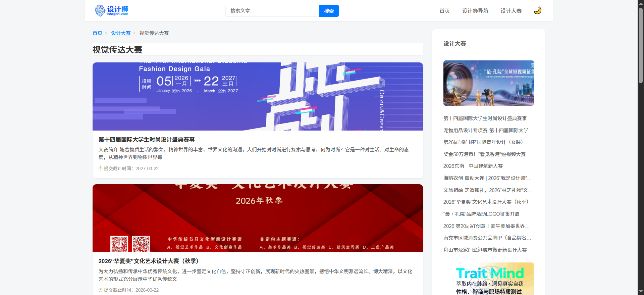Open sidebar link 2026东南 · 中国建筑新人赛

tap(473, 166)
